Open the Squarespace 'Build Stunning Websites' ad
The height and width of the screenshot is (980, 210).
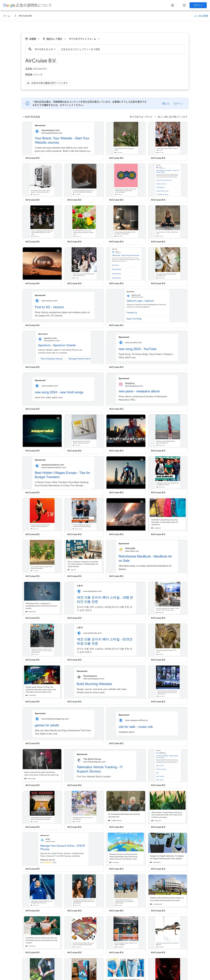(105, 685)
